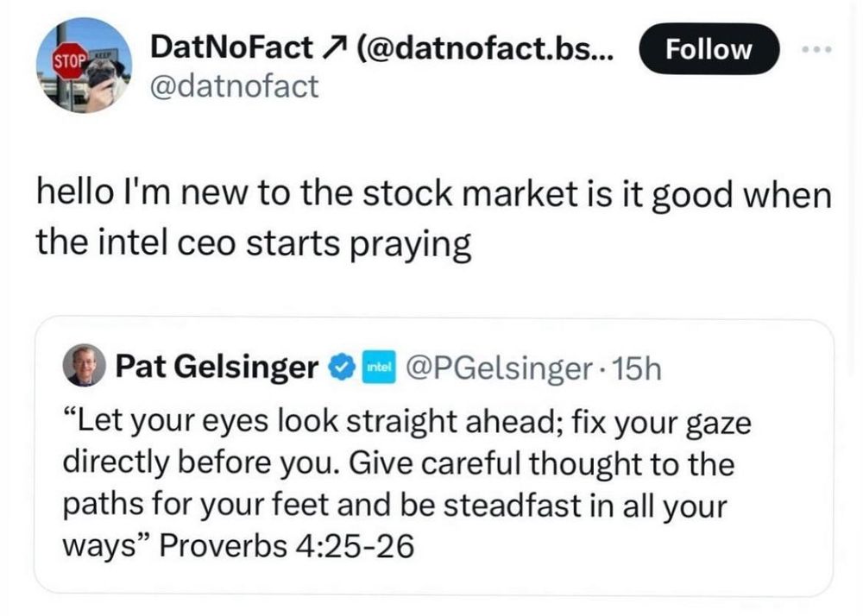Click the upward arrow icon beside DatNoFact

[x=331, y=49]
